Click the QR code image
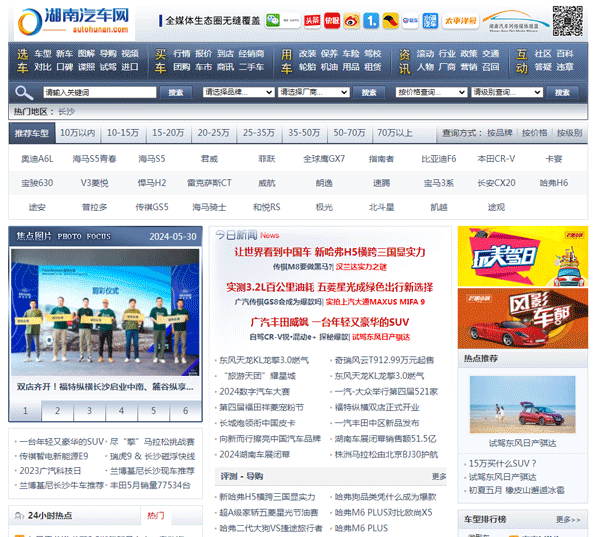 tap(567, 21)
